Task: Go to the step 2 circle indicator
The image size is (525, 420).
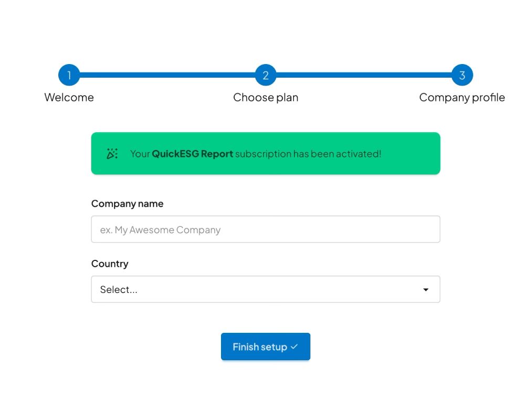Action: click(266, 75)
